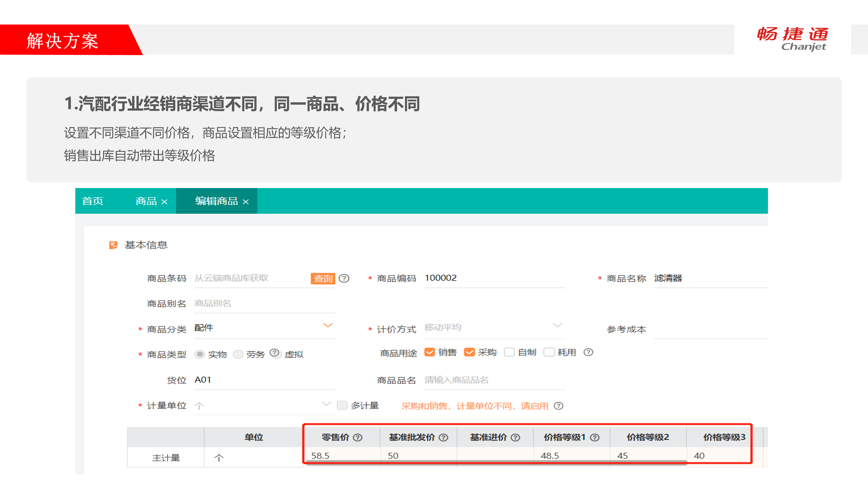This screenshot has width=868, height=488.
Task: Click help icon in 基准进价 column header
Action: click(515, 437)
